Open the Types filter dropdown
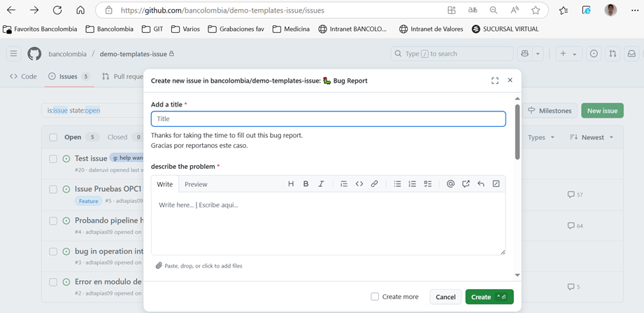The width and height of the screenshot is (644, 313). 541,137
